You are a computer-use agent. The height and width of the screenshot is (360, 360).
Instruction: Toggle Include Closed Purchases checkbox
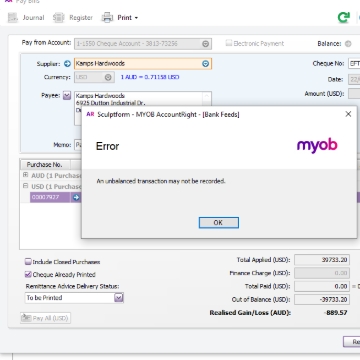[x=28, y=262]
